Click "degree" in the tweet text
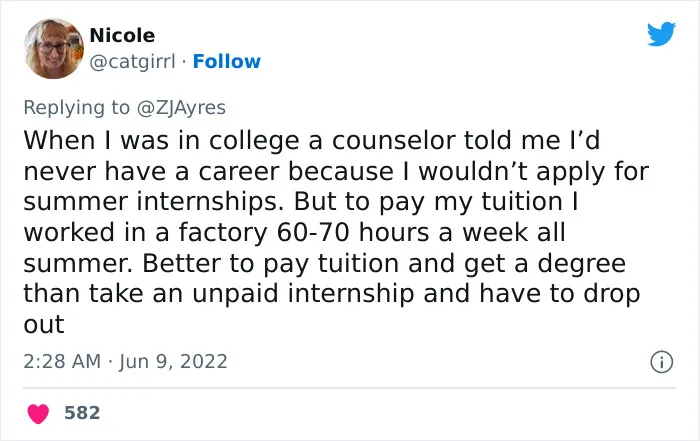700x441 pixels. (x=581, y=264)
